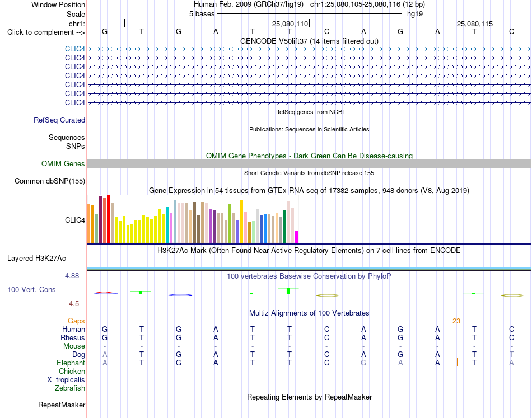This screenshot has height=418, width=532.
Task: Open the RefSeq Curated track label
Action: point(59,120)
